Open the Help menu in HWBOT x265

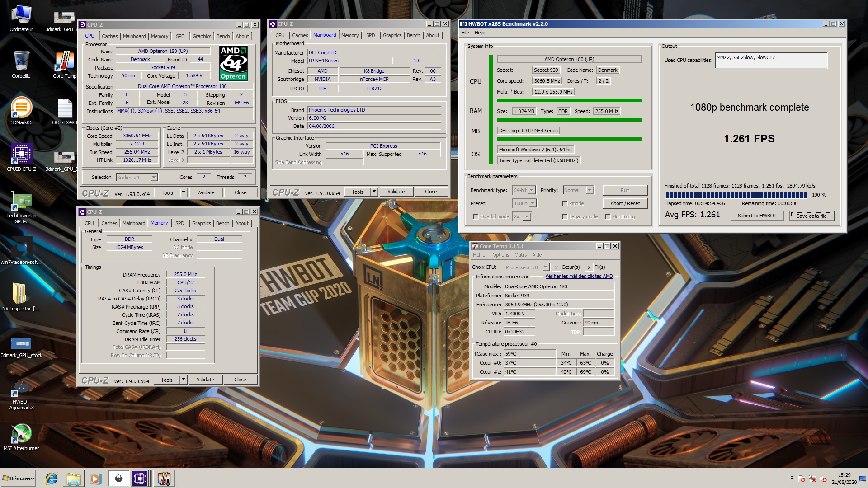point(480,33)
